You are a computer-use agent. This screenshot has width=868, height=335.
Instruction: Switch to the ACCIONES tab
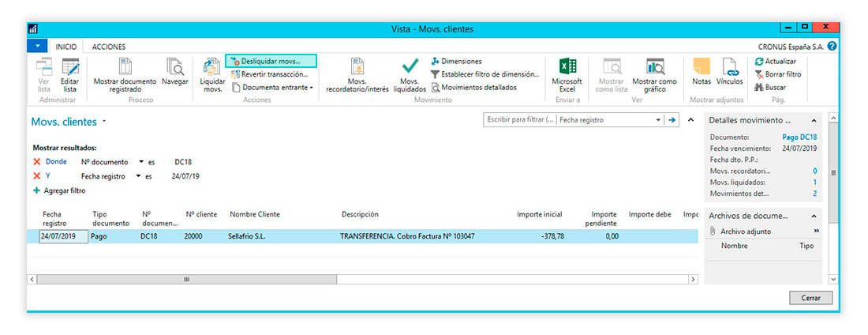[x=109, y=47]
